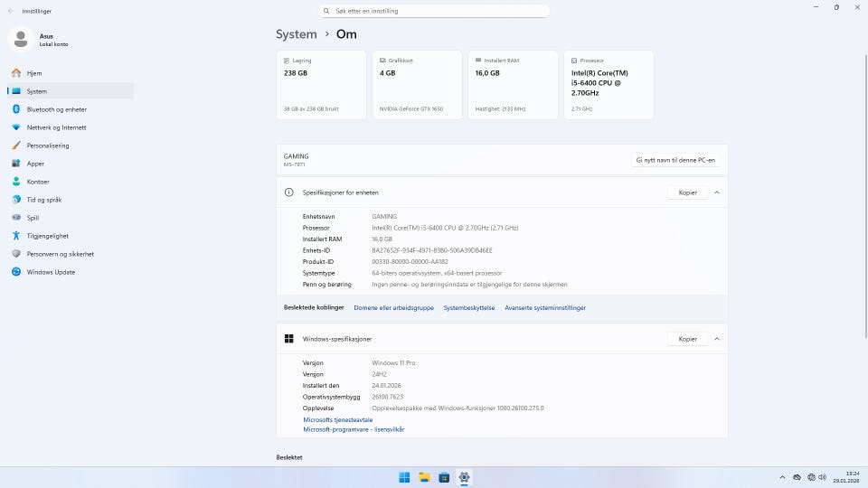This screenshot has width=868, height=488.
Task: Open File Explorer from the taskbar
Action: (x=424, y=477)
